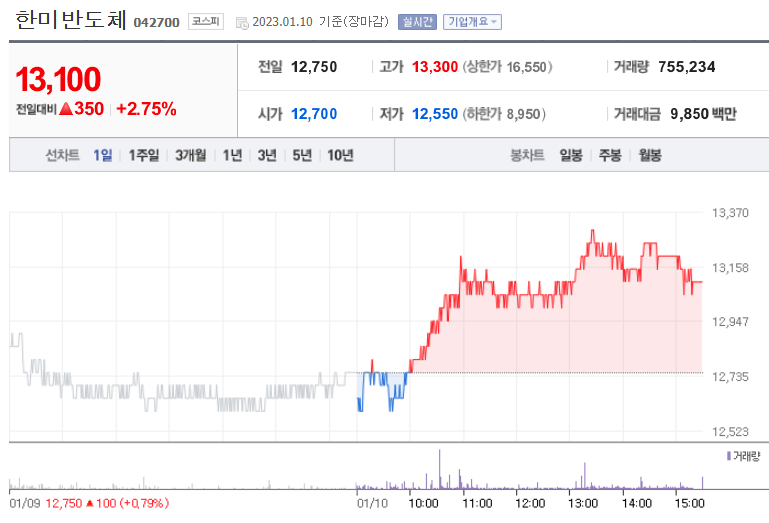Screen dimensions: 769x523
Task: Click the previous close value 12,750
Action: 314,67
